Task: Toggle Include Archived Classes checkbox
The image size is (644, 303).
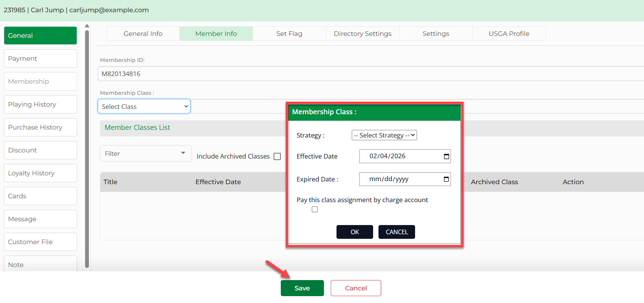Action: tap(277, 156)
